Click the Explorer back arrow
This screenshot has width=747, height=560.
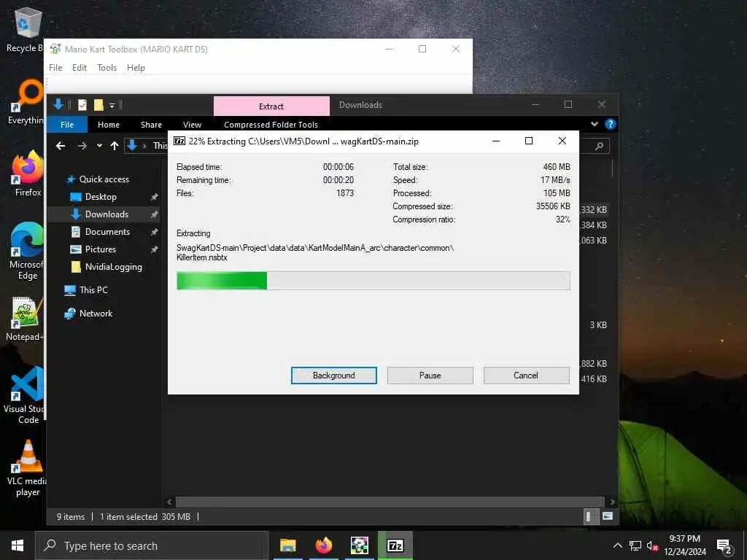61,146
